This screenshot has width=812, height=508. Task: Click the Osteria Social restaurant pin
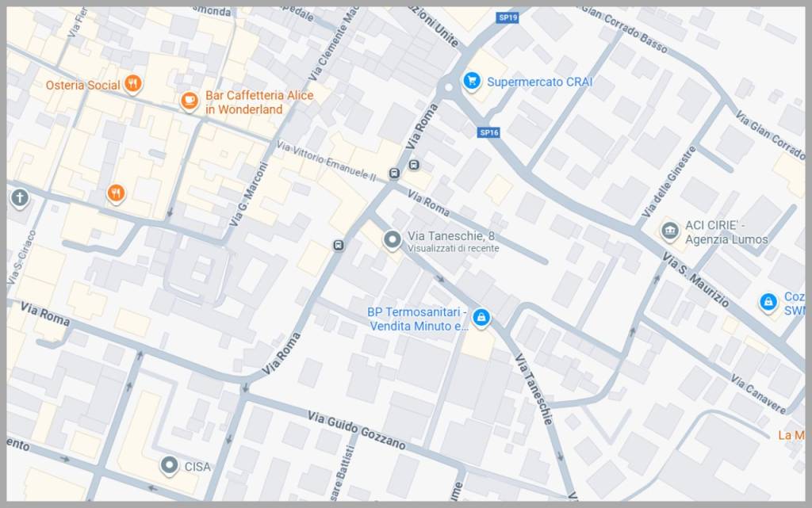click(x=133, y=82)
